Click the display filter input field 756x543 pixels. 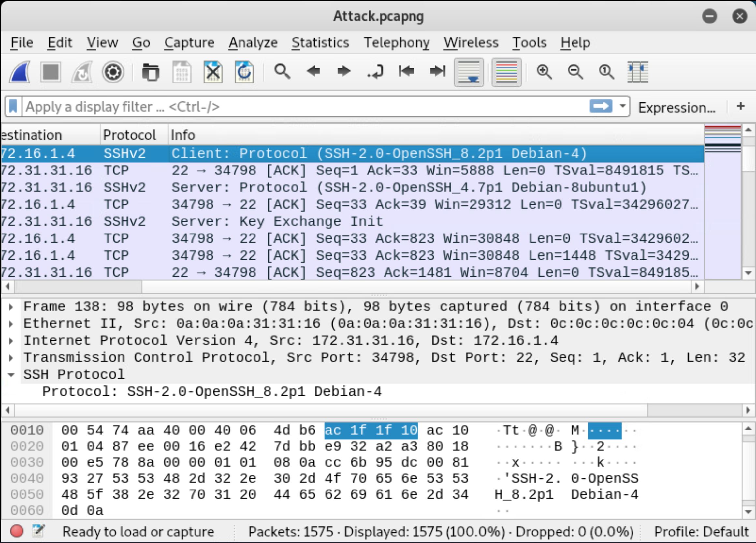300,107
